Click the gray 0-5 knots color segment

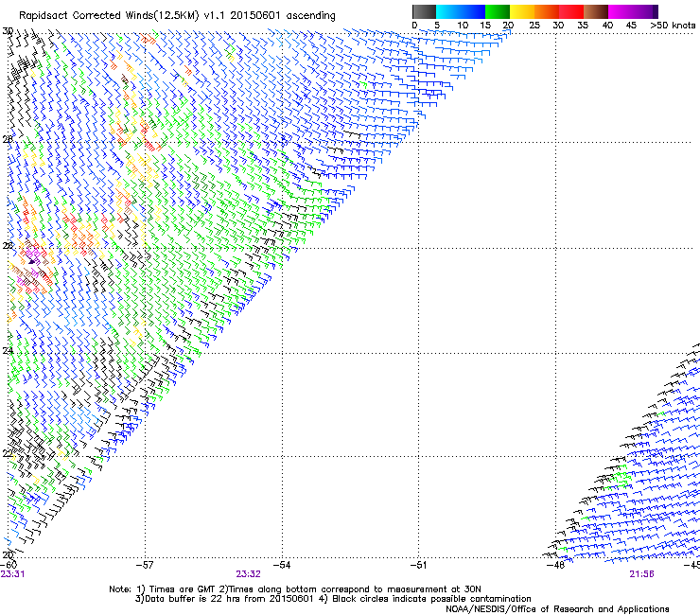(x=424, y=11)
